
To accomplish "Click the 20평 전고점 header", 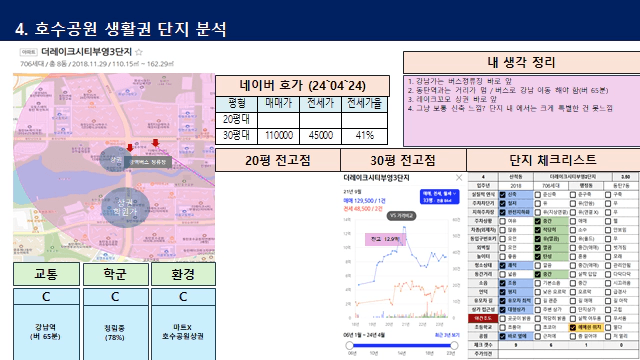I will tap(278, 160).
